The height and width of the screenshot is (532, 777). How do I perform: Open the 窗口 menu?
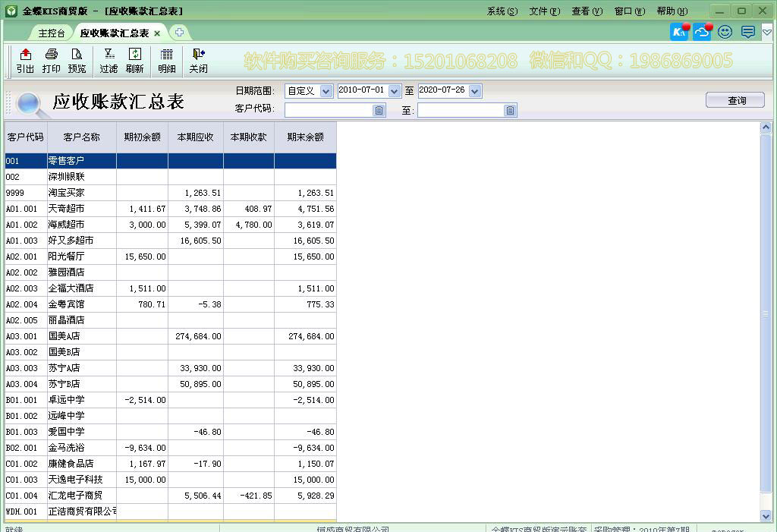point(628,11)
